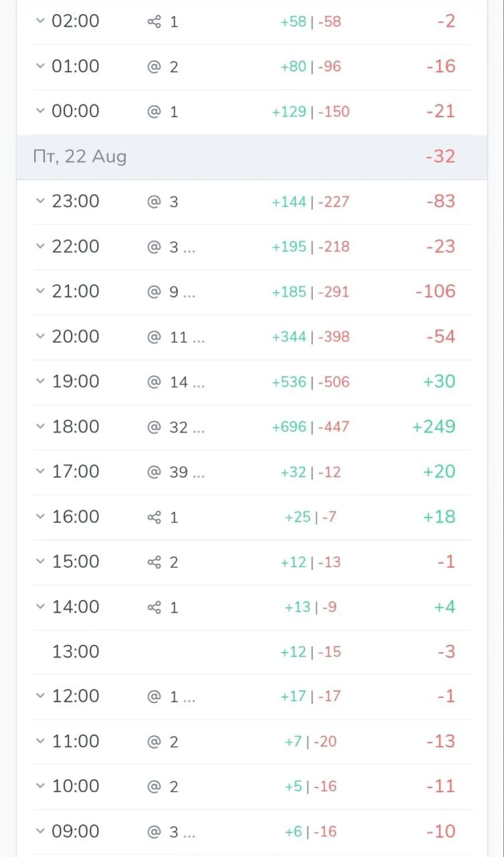Expand the 19:00 row with its chevron
Viewport: 504px width, 857px height.
pyautogui.click(x=40, y=382)
